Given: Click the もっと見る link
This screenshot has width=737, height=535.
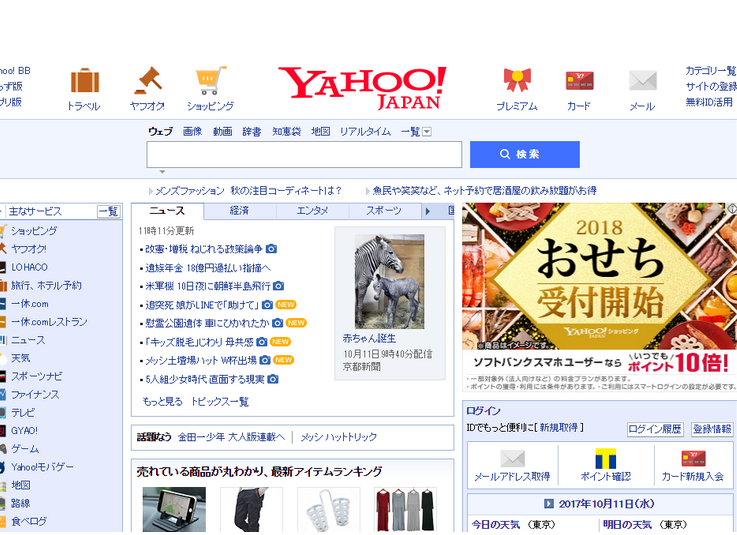Looking at the screenshot, I should click(x=162, y=401).
